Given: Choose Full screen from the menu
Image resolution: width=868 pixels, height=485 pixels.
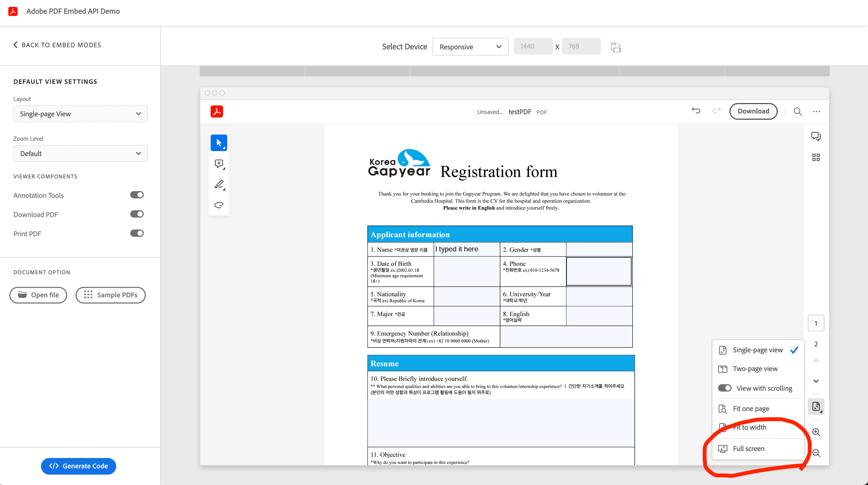Looking at the screenshot, I should point(748,449).
